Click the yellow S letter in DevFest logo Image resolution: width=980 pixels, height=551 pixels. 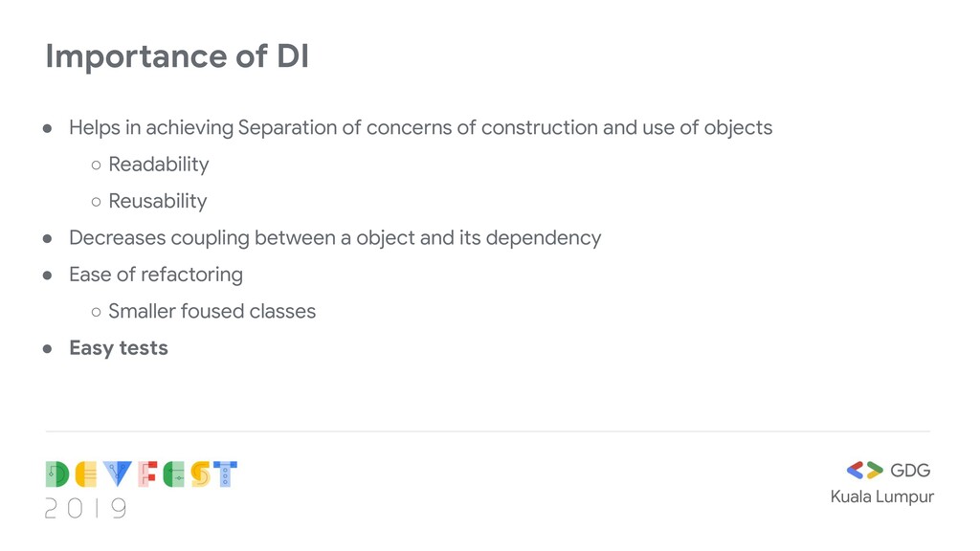pos(201,474)
